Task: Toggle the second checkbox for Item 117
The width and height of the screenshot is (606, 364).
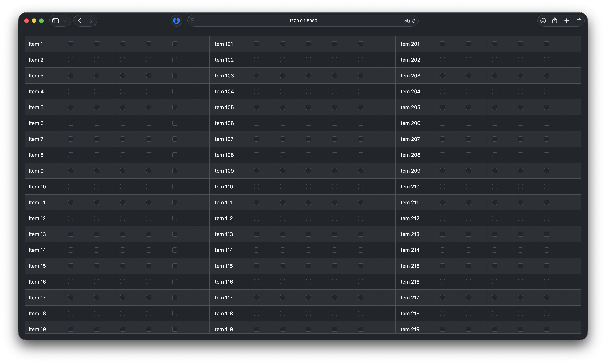Action: click(282, 298)
